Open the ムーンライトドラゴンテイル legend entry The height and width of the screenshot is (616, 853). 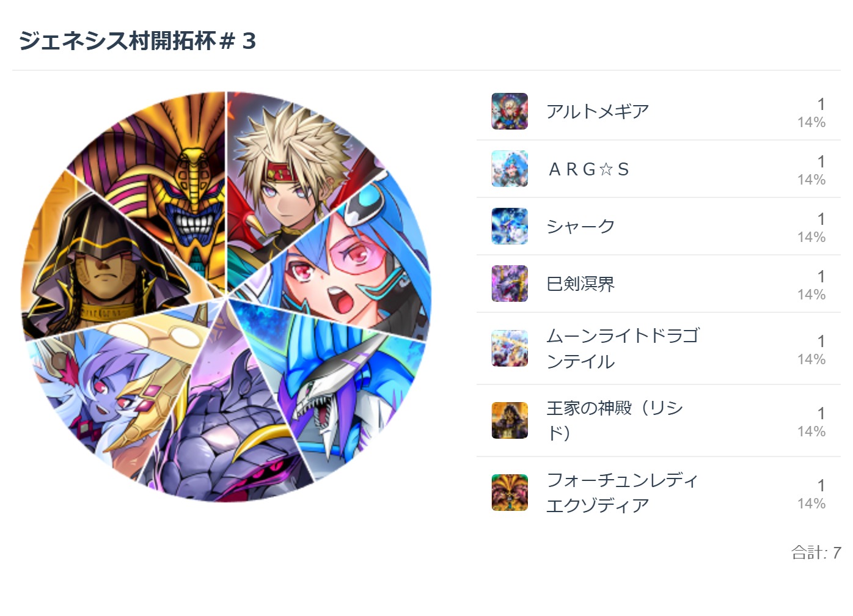click(623, 348)
